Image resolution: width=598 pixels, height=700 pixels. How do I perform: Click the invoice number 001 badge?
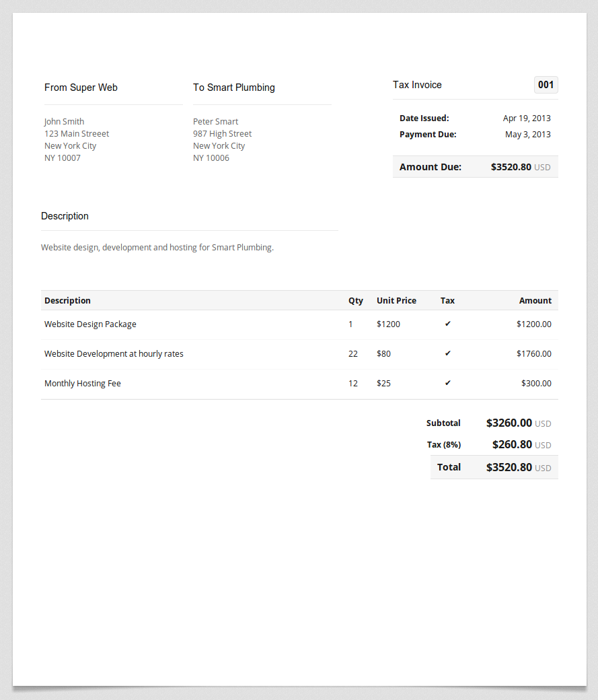click(546, 85)
